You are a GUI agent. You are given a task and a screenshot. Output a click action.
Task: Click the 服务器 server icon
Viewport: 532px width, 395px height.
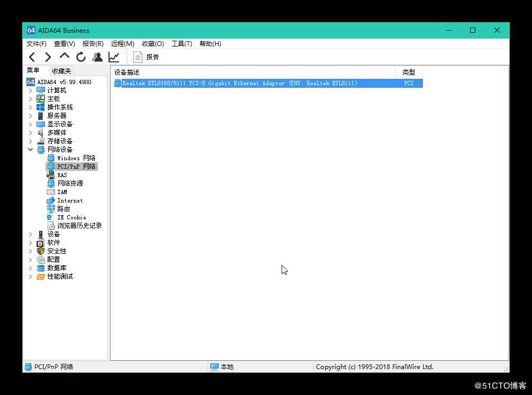(x=41, y=116)
